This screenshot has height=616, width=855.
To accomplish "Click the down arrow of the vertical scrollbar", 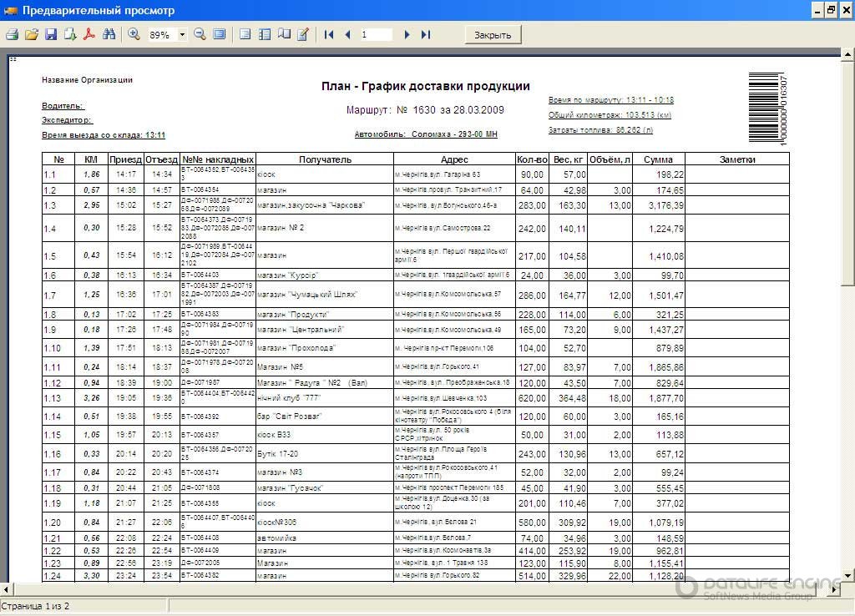I will pyautogui.click(x=848, y=576).
